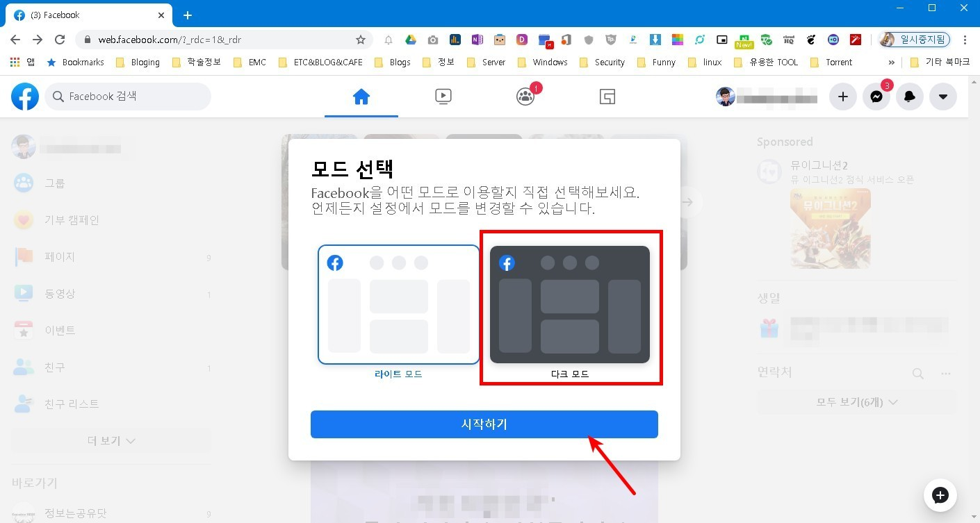980x523 pixels.
Task: Search contacts with 연락처 magnifier icon
Action: pyautogui.click(x=918, y=374)
